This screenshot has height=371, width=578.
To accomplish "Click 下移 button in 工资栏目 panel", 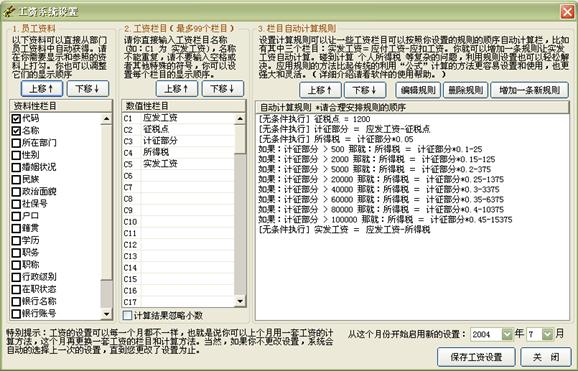I will pyautogui.click(x=223, y=89).
